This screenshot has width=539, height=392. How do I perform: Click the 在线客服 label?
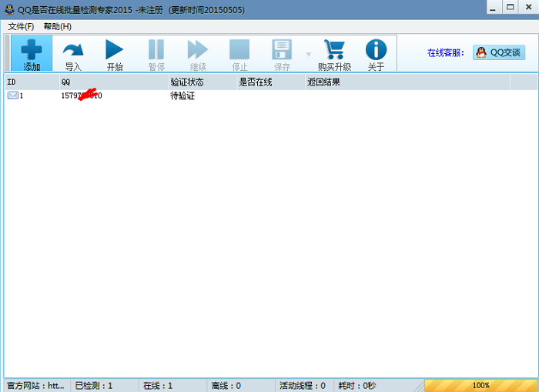446,52
